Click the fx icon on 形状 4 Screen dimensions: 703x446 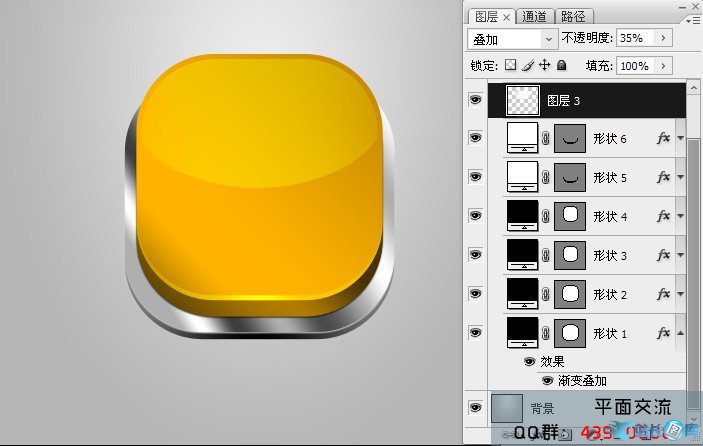(663, 216)
